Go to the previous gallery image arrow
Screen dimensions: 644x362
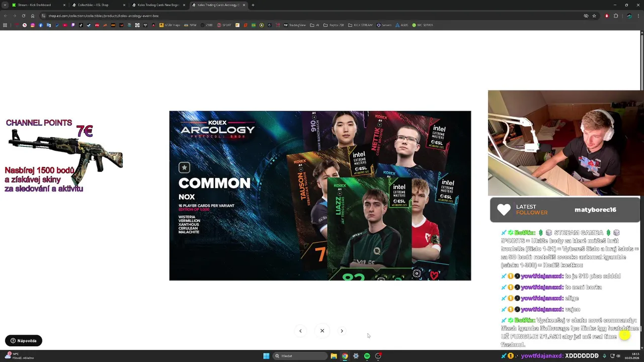pyautogui.click(x=300, y=331)
